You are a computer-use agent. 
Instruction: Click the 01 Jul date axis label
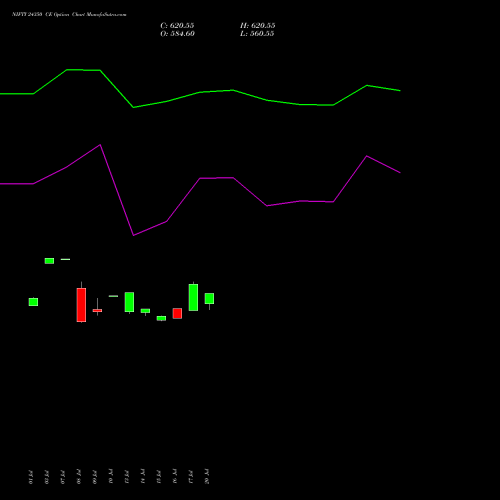point(31,477)
